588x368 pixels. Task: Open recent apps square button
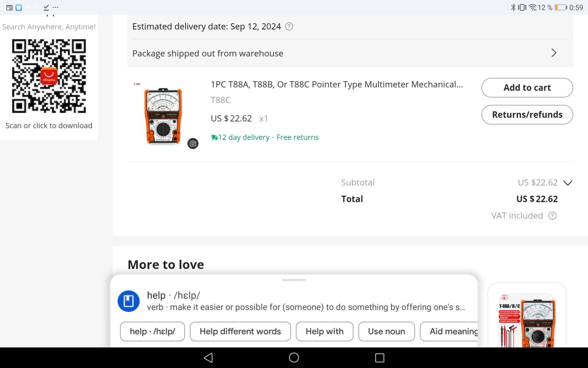point(380,358)
